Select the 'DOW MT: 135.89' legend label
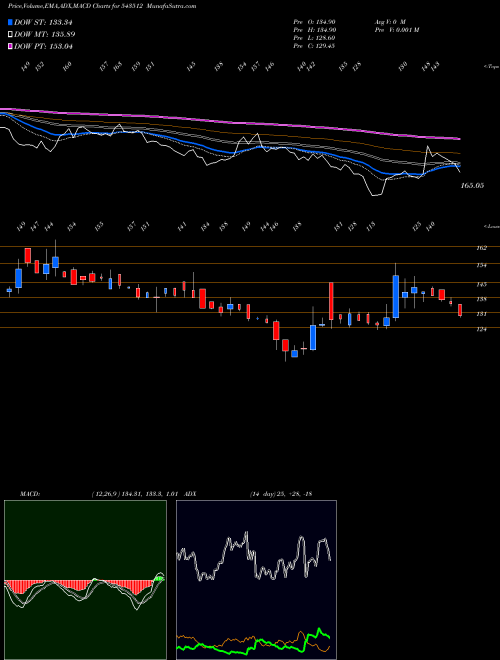500x660 pixels. [x=45, y=35]
